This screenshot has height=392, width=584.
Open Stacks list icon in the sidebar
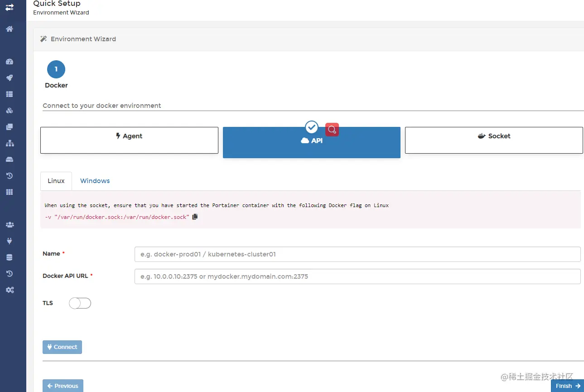click(x=10, y=94)
